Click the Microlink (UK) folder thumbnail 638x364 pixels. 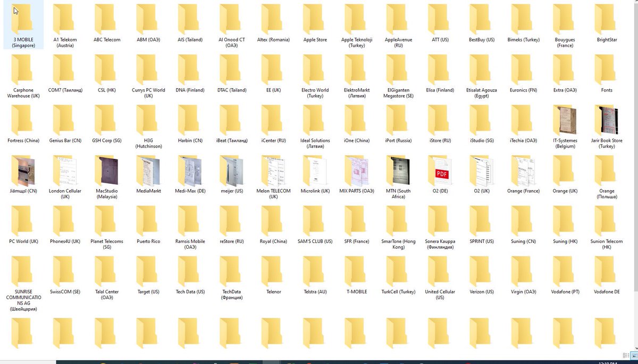point(315,171)
